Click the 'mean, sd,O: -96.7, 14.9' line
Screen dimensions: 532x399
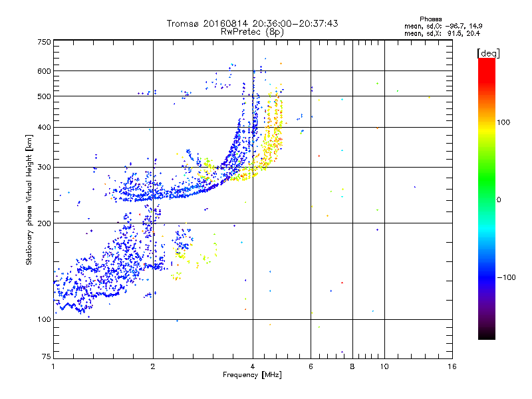pyautogui.click(x=444, y=26)
